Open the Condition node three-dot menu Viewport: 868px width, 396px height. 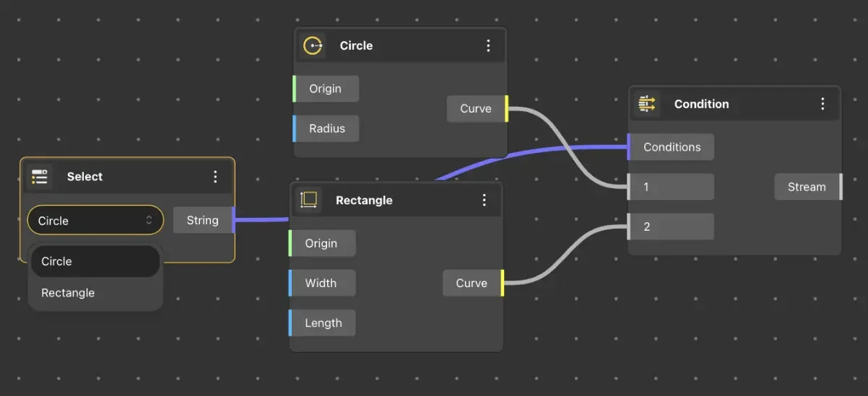click(823, 104)
